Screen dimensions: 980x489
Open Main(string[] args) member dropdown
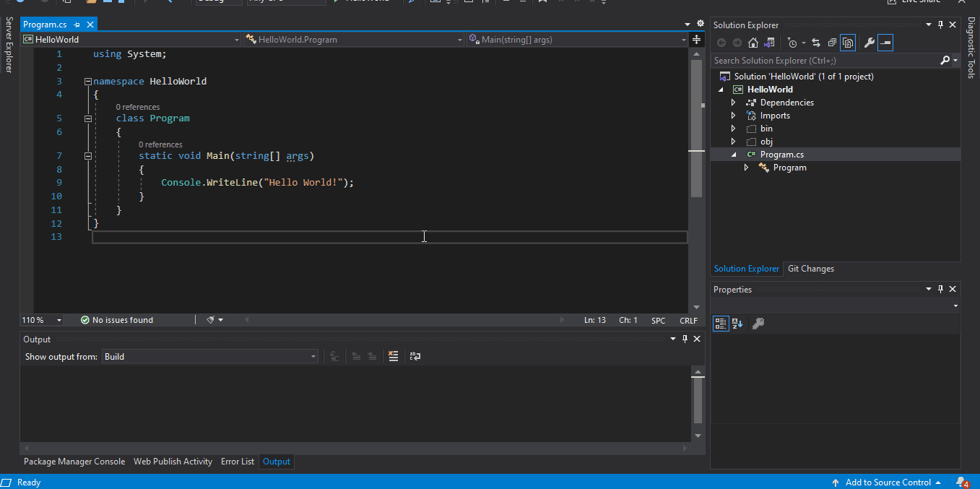coord(577,40)
